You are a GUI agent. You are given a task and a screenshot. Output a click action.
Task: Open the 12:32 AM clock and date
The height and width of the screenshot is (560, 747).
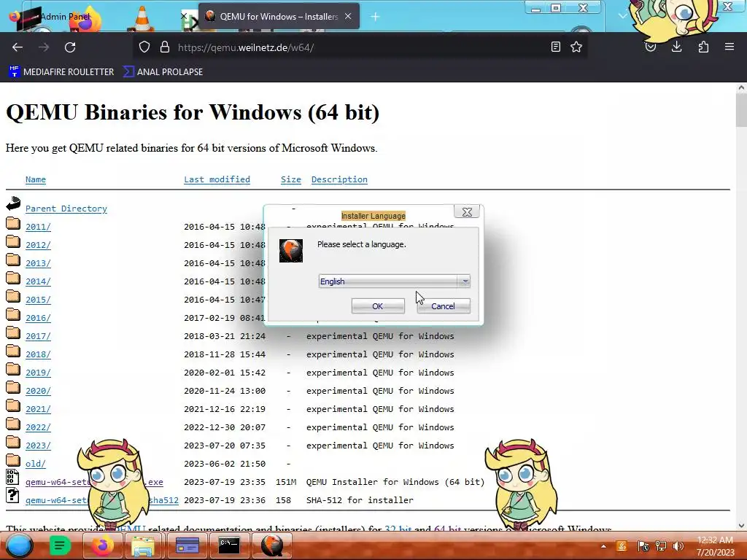pyautogui.click(x=715, y=546)
